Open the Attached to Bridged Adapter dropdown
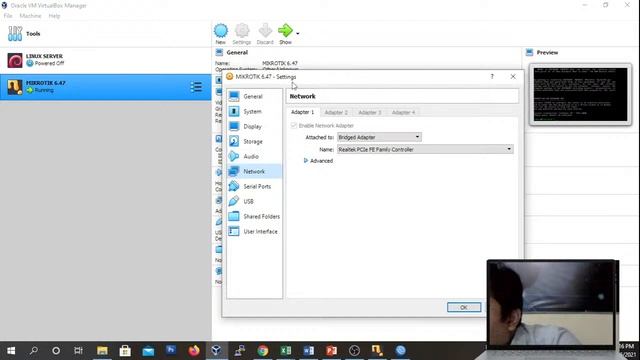The width and height of the screenshot is (640, 360). point(379,137)
